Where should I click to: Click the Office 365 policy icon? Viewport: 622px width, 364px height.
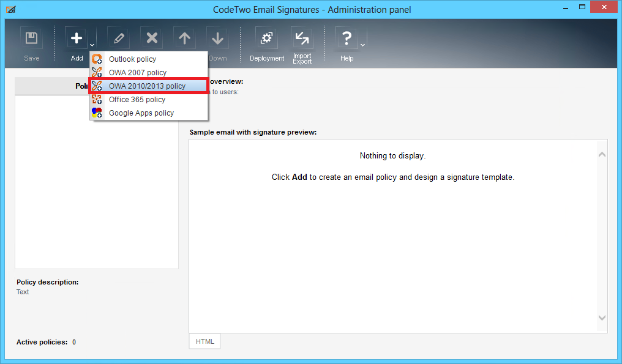coord(97,100)
